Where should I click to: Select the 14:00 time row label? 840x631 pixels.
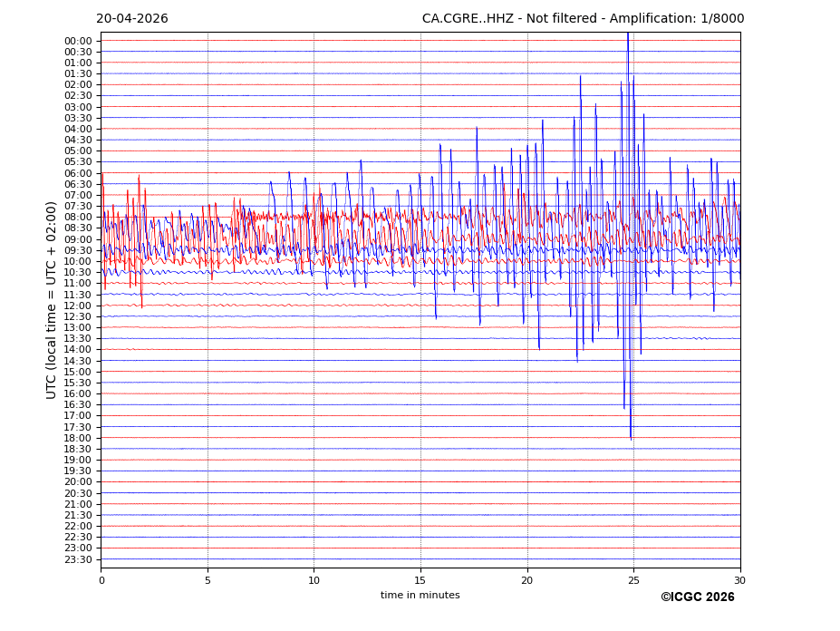78,350
